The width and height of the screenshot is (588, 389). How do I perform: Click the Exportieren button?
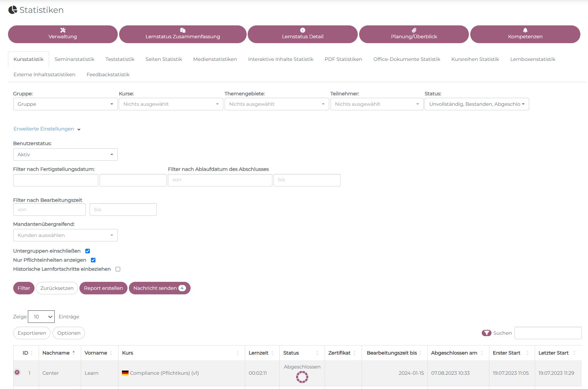click(x=32, y=333)
